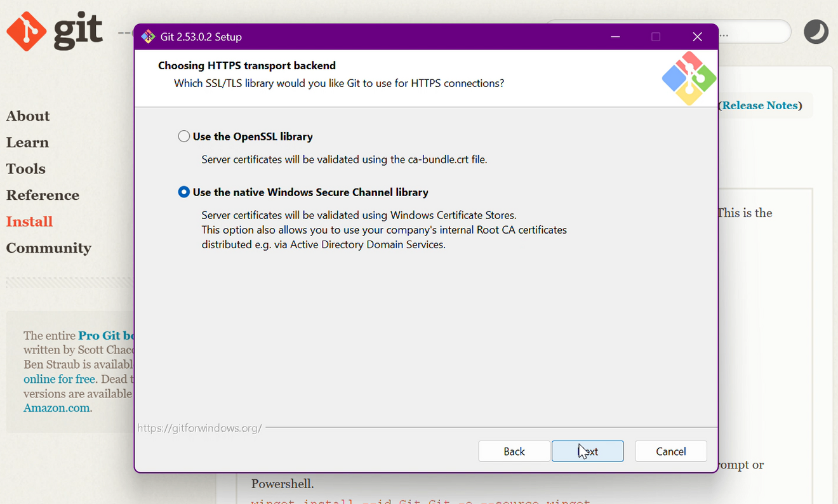Viewport: 838px width, 504px height.
Task: Open the Community page on git website
Action: (49, 248)
